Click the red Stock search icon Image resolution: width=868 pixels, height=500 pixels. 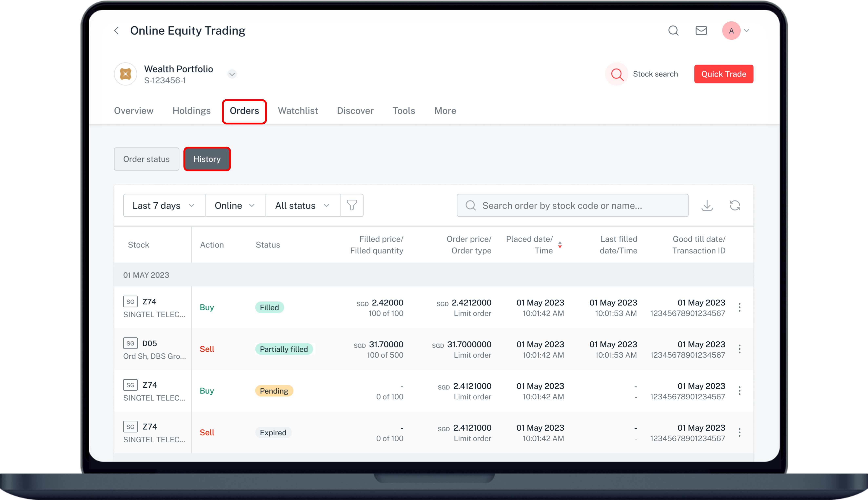(x=617, y=74)
